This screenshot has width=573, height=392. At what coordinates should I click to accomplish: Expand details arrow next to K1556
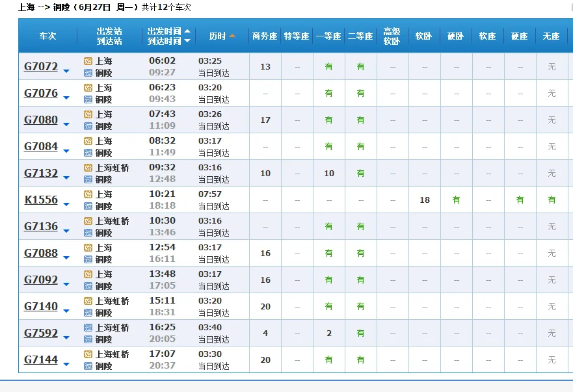tap(66, 203)
